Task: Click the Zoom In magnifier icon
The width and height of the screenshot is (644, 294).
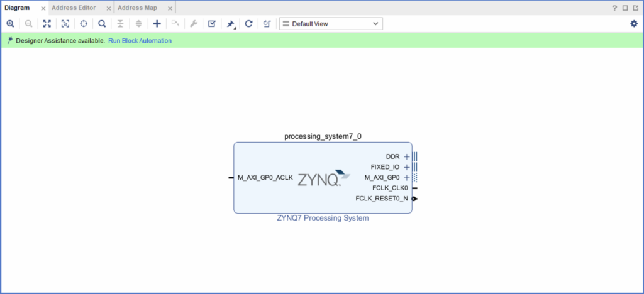Action: pyautogui.click(x=10, y=24)
